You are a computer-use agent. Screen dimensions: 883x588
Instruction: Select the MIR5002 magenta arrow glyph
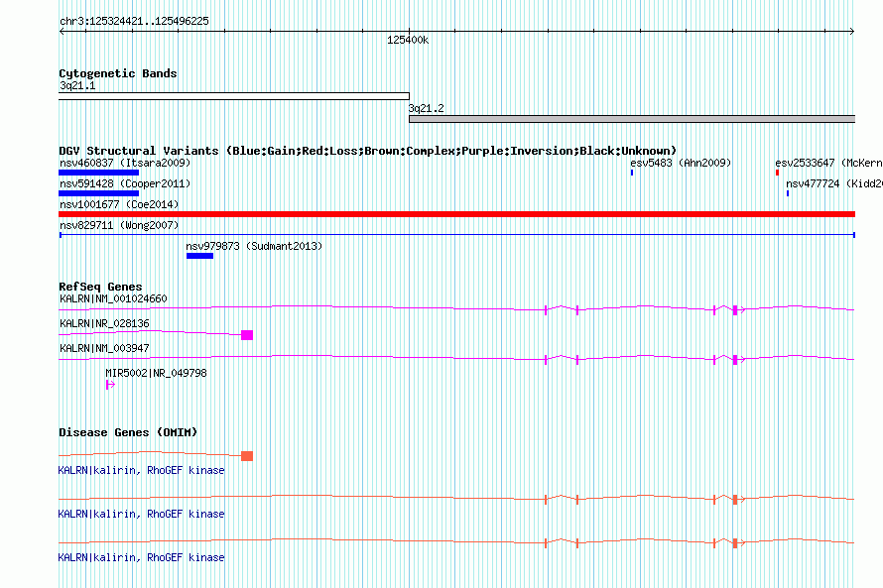[x=110, y=385]
